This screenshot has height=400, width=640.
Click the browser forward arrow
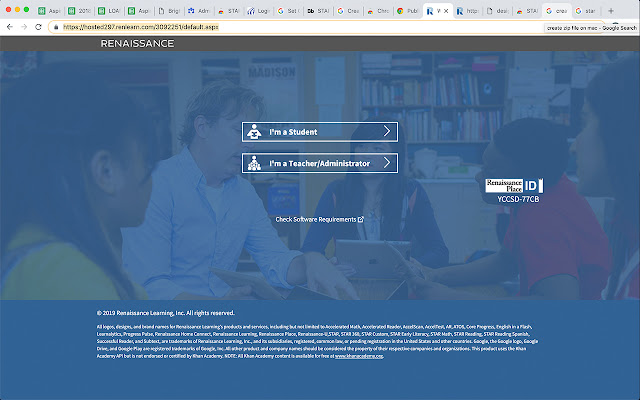coord(24,27)
